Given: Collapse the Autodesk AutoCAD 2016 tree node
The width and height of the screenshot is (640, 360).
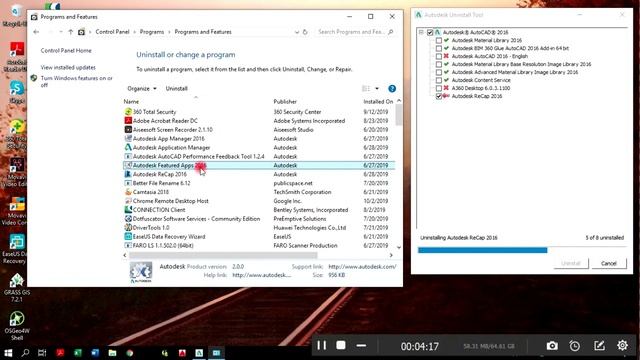Looking at the screenshot, I should click(421, 32).
